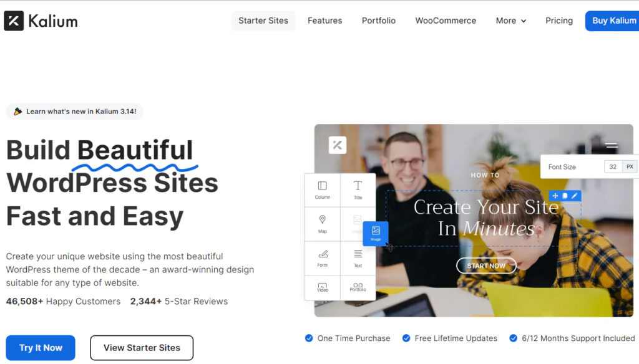
Task: Click the One Time Purchase checkmark
Action: tap(309, 338)
